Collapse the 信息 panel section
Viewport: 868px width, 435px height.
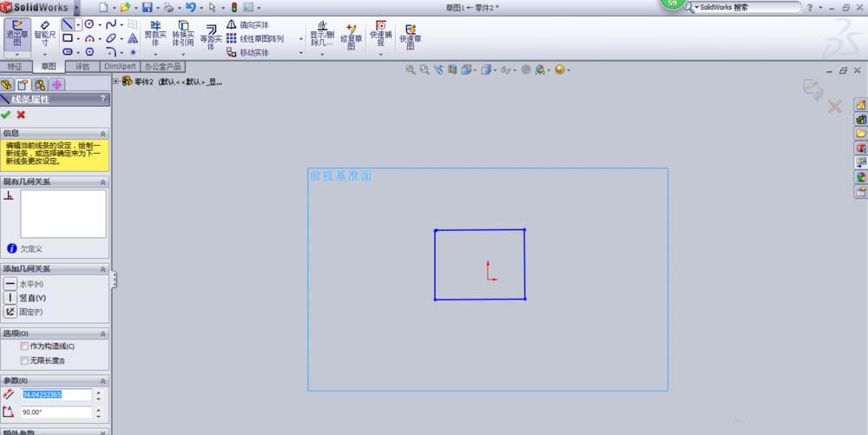(x=103, y=134)
